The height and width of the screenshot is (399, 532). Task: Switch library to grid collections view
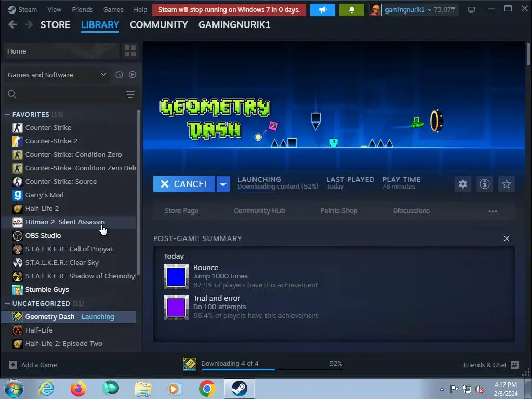[x=130, y=51]
